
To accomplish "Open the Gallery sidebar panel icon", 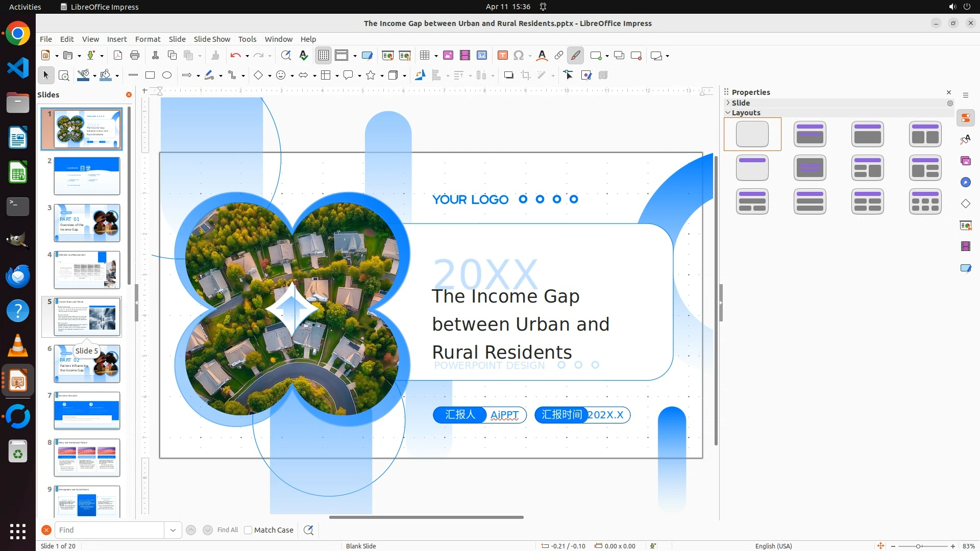I will 965,161.
